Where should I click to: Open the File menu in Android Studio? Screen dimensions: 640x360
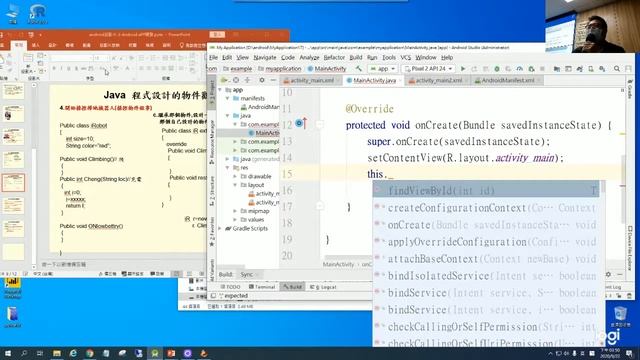[213, 58]
